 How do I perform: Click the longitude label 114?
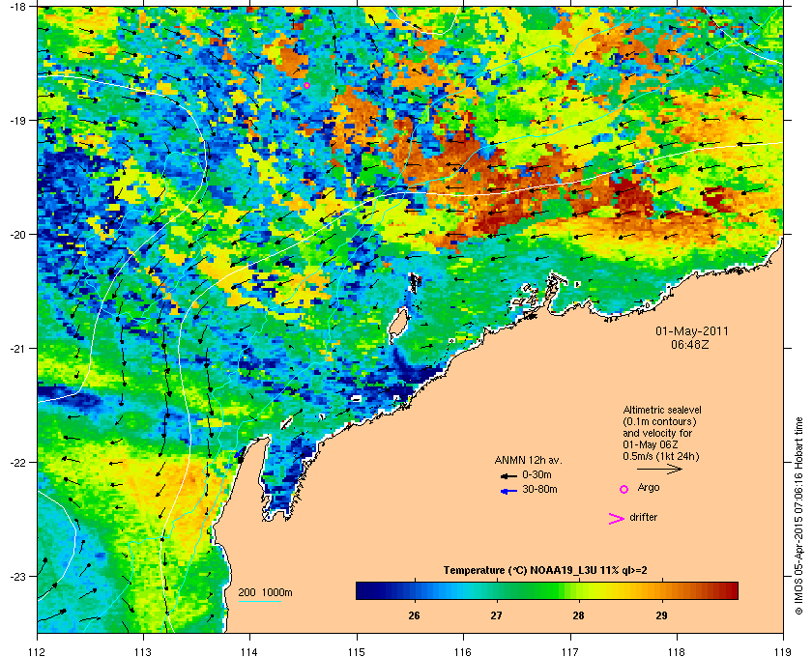pos(250,652)
